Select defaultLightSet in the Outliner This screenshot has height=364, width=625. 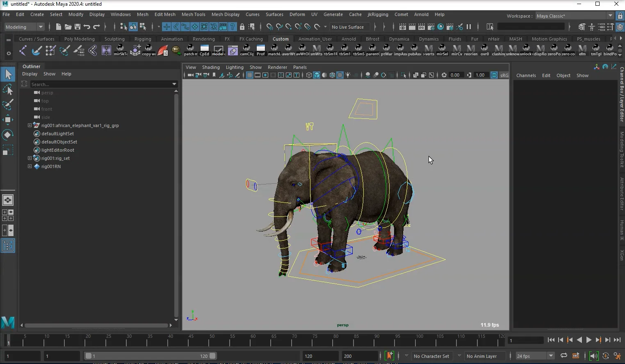click(x=57, y=134)
